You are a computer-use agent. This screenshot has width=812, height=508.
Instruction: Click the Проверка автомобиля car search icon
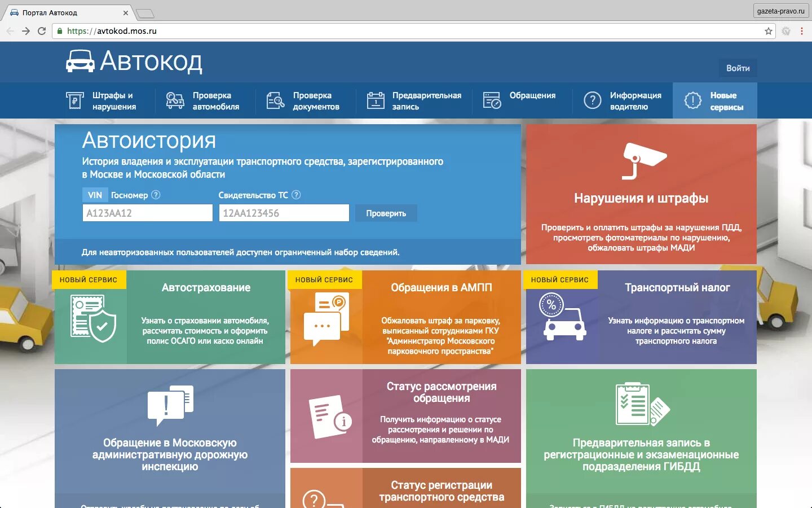click(175, 100)
